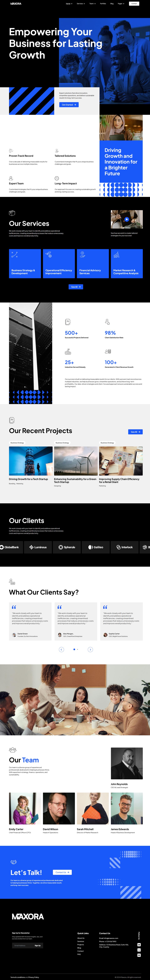Click the Get Started button
The height and width of the screenshot is (980, 150).
coord(69,105)
